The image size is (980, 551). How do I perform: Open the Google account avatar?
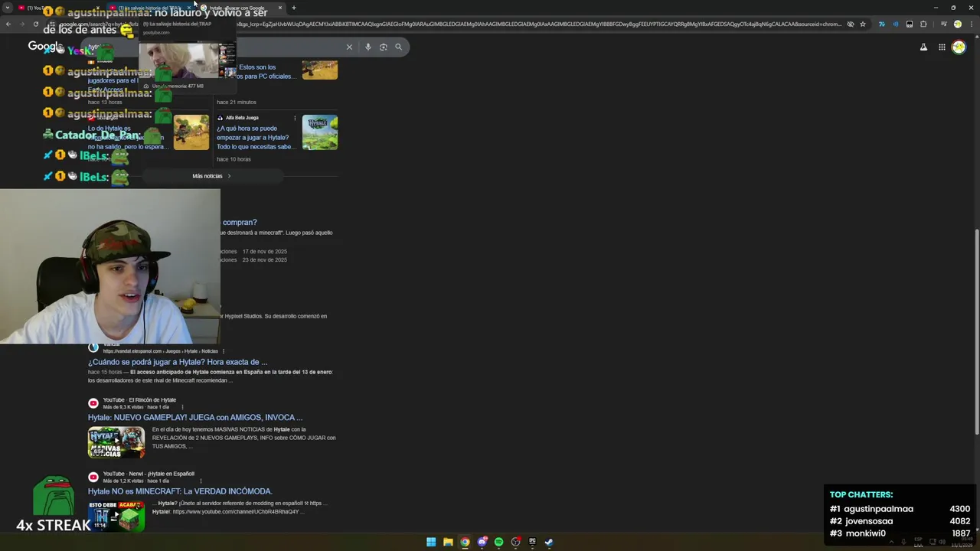(x=959, y=47)
